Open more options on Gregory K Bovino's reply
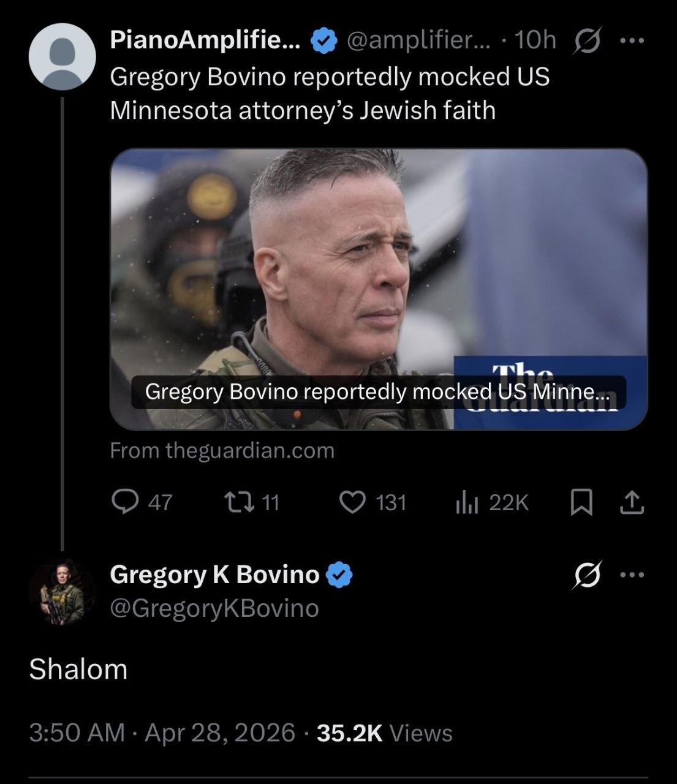The height and width of the screenshot is (784, 677). click(x=632, y=575)
